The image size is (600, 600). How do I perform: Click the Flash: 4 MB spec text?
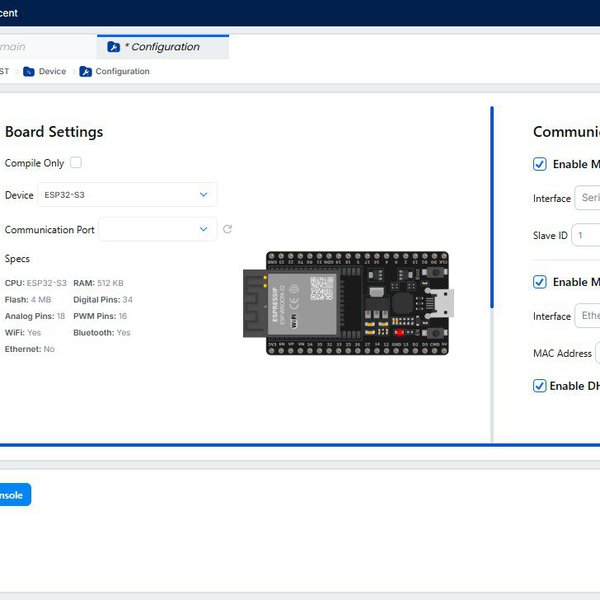click(x=28, y=300)
